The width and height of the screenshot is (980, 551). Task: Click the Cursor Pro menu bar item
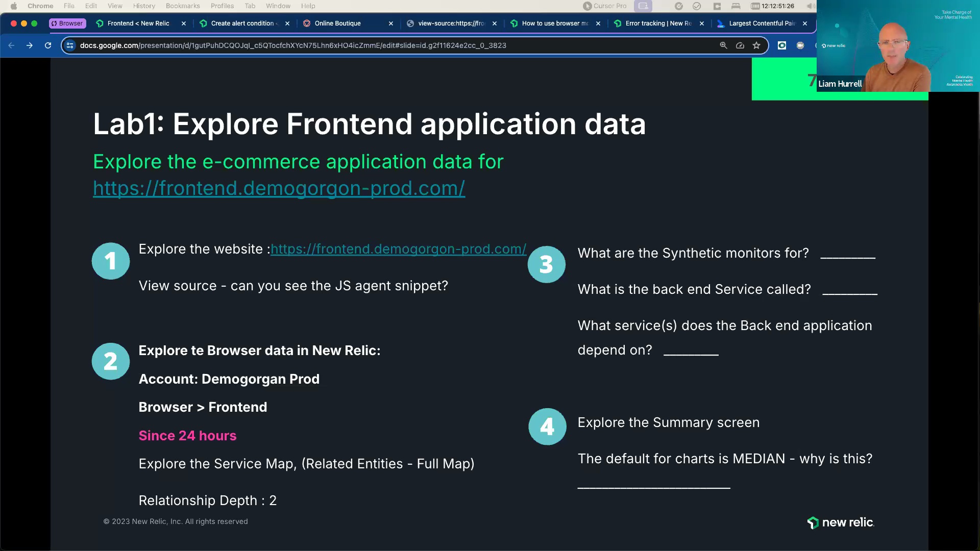pos(605,6)
